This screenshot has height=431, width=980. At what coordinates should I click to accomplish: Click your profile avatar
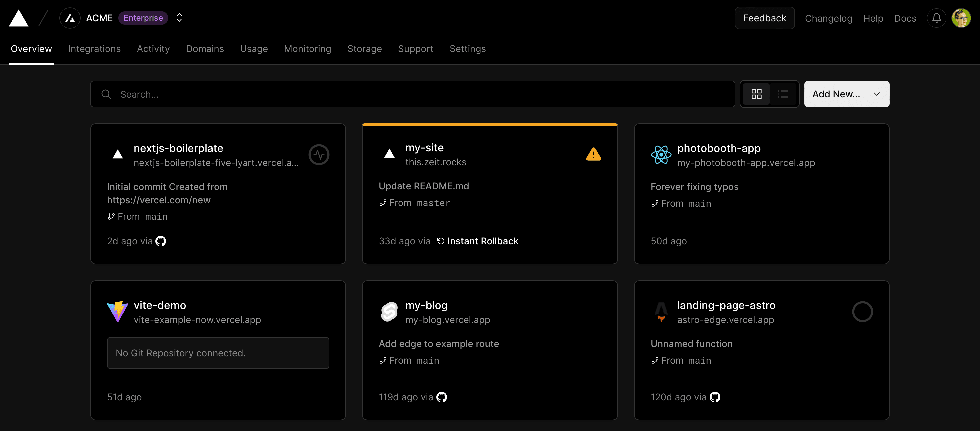962,18
